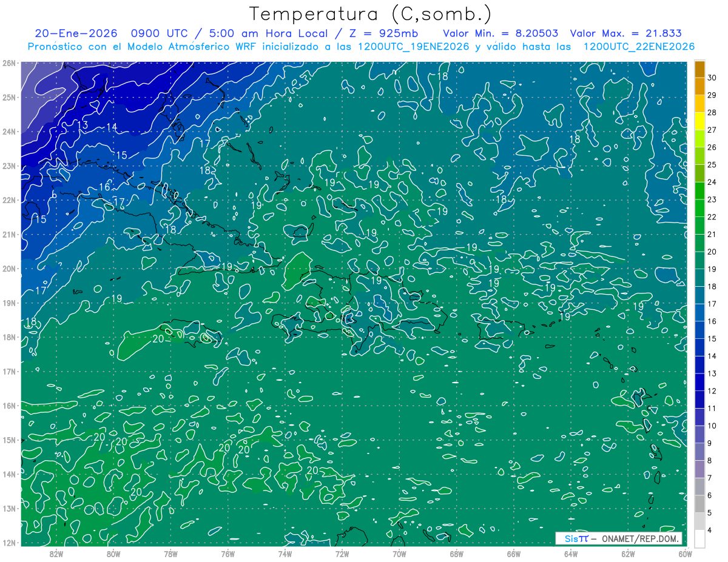Click the color bar label "12"
728x562 pixels.
[x=712, y=391]
